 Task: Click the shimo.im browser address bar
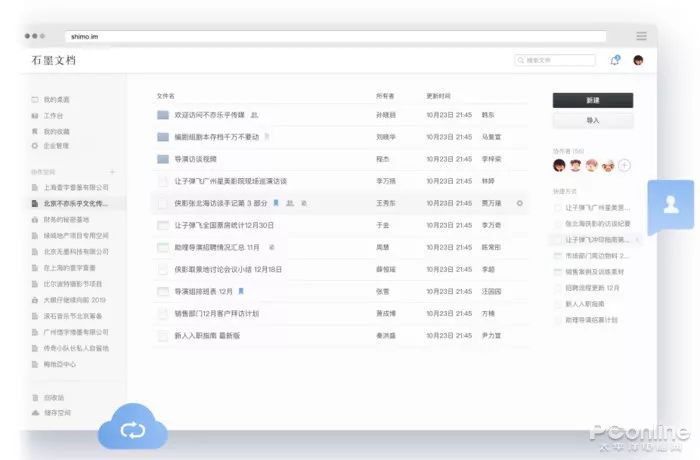pyautogui.click(x=335, y=36)
